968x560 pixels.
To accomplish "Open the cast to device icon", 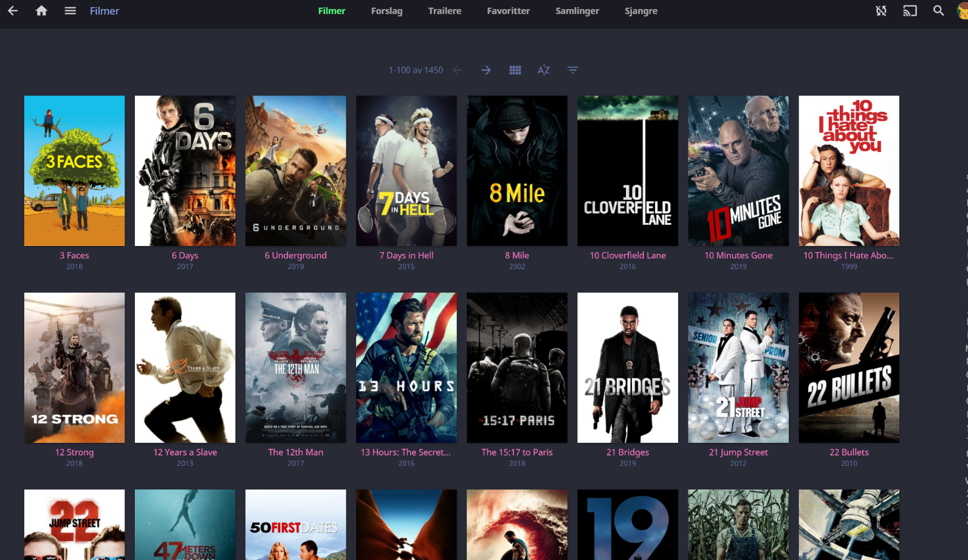I will coord(910,11).
